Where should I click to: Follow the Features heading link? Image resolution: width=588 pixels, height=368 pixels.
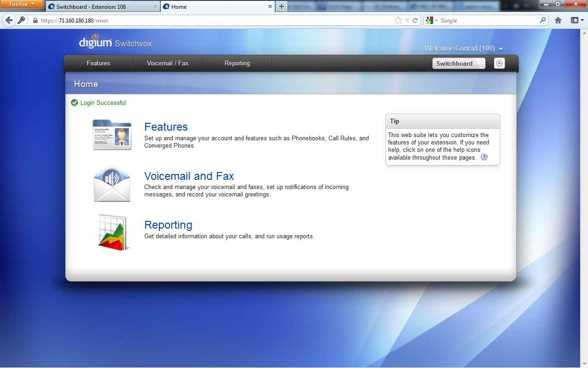click(166, 127)
